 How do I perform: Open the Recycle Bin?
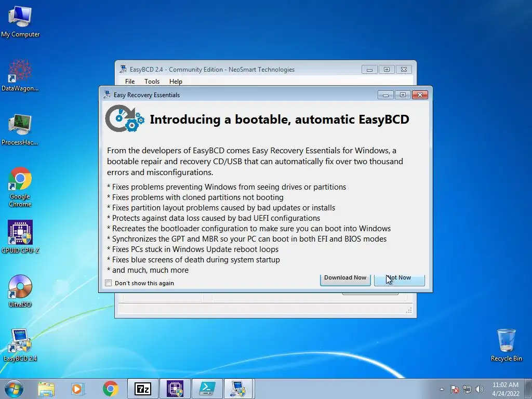pos(506,345)
